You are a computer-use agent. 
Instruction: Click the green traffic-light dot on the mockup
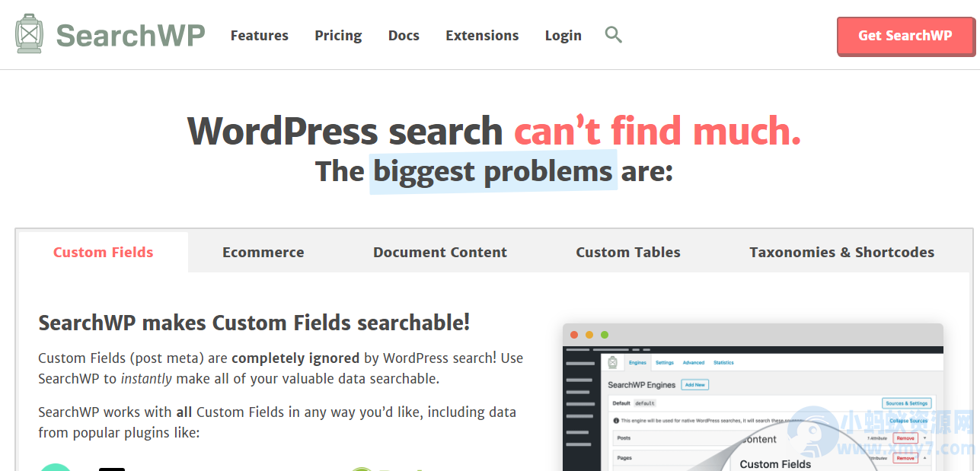605,335
